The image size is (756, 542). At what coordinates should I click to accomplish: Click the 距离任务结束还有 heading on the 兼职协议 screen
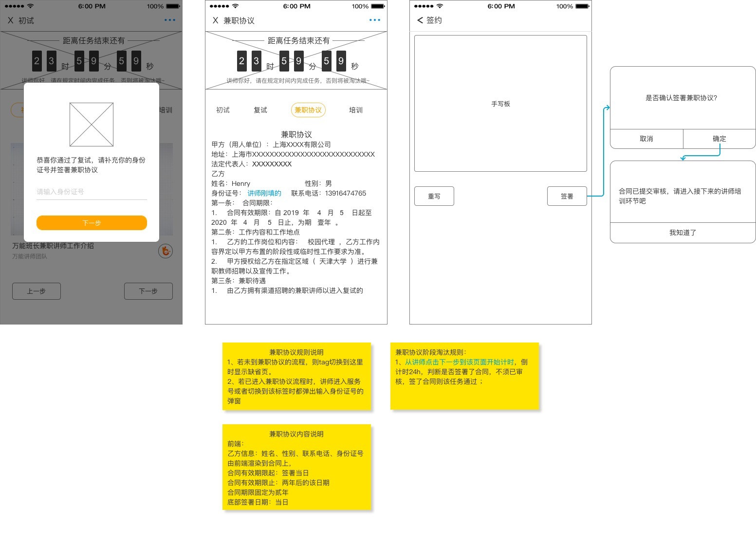point(298,40)
